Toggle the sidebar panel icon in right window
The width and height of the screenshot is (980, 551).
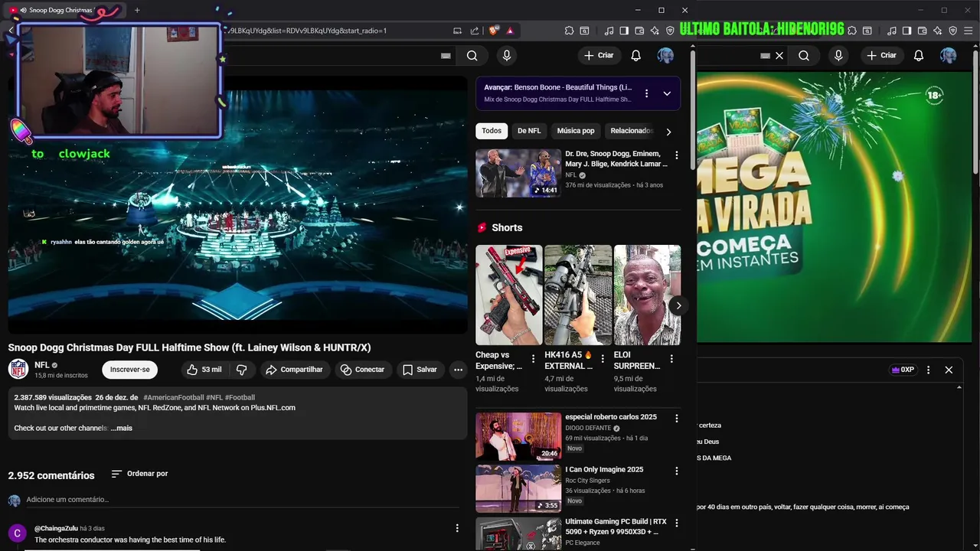(907, 31)
